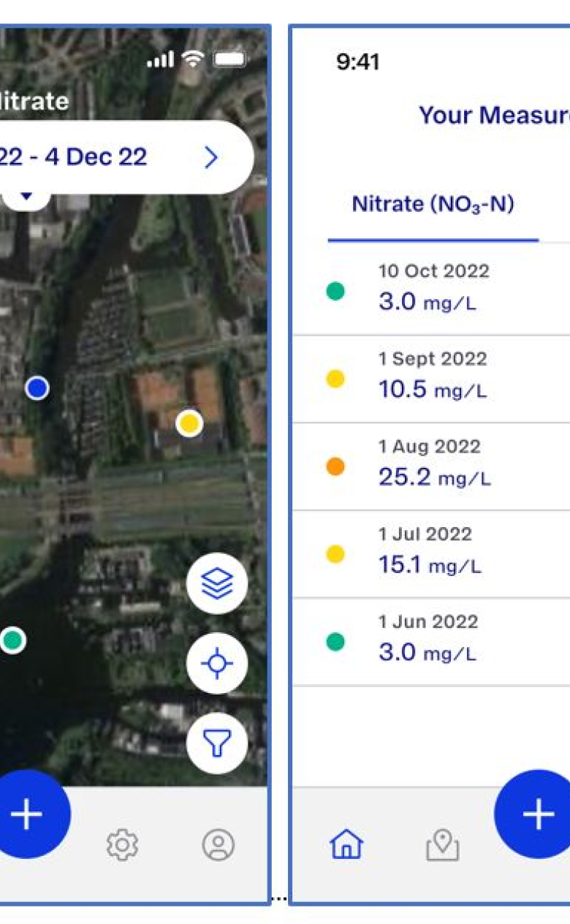The width and height of the screenshot is (570, 924).
Task: Select the green map marker
Action: (x=12, y=640)
